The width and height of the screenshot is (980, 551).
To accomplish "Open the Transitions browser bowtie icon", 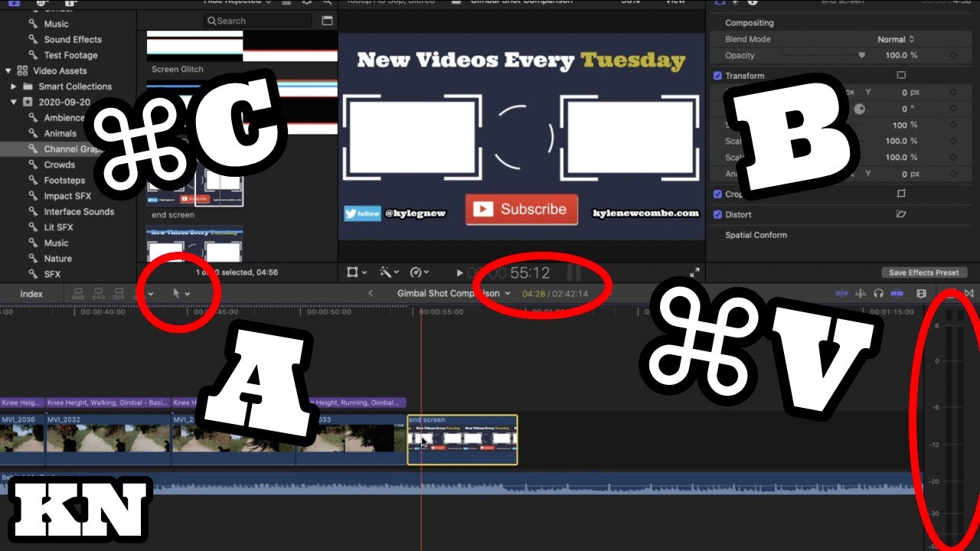I will coord(969,293).
